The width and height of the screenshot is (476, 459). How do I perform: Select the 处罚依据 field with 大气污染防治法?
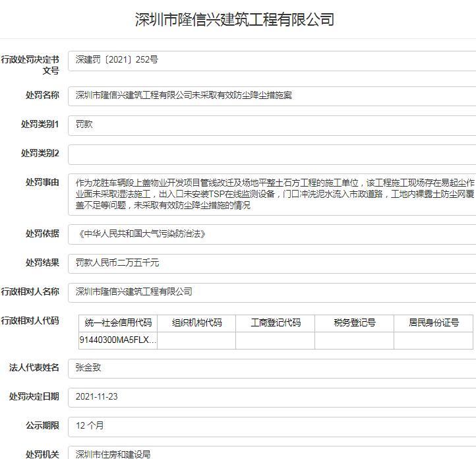click(272, 234)
